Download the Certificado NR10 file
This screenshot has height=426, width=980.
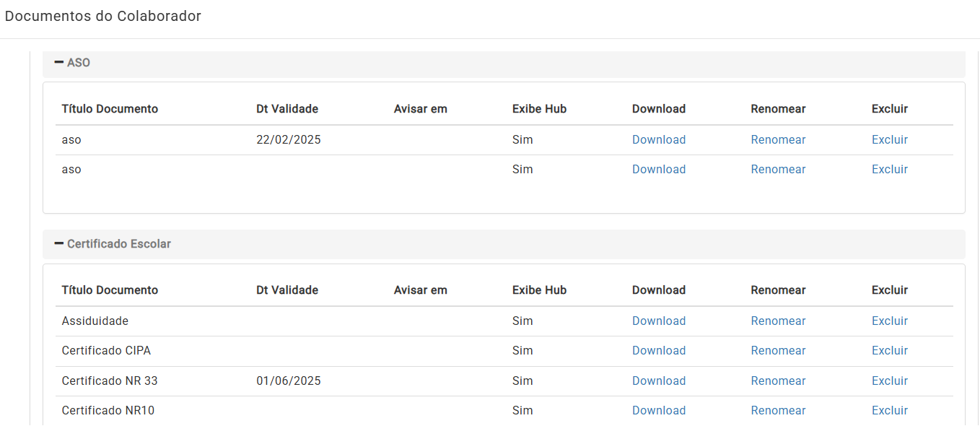(659, 411)
